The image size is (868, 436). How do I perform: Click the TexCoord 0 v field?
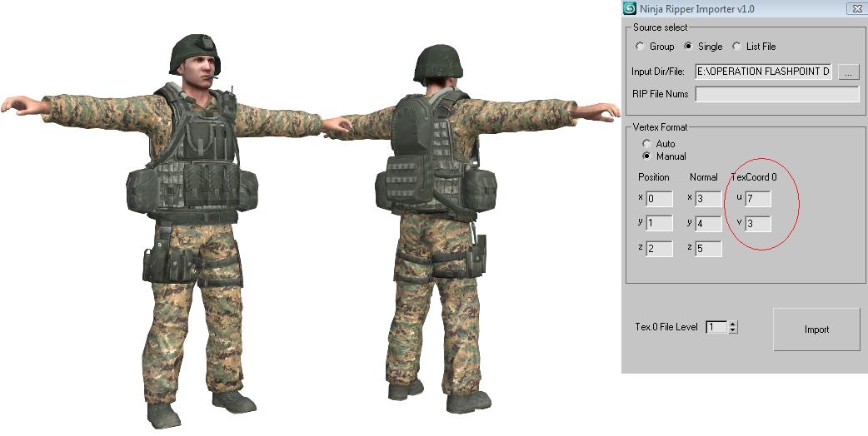[x=758, y=223]
